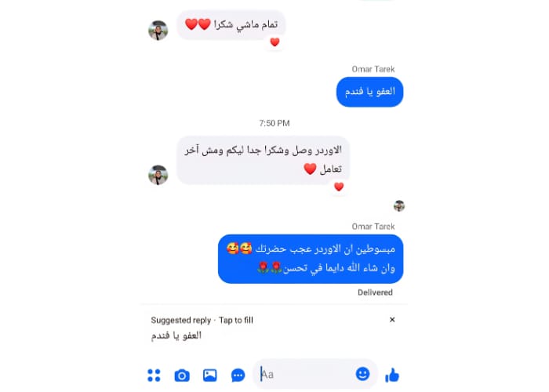
Task: Click the saved replies chat bubble icon
Action: 238,376
